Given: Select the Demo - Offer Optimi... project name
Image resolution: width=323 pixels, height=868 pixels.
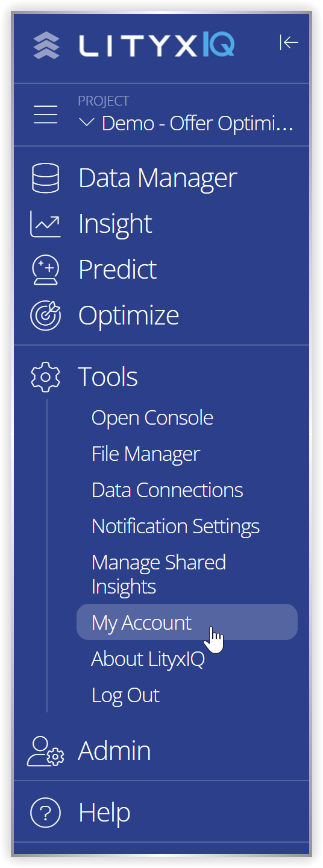Looking at the screenshot, I should click(198, 124).
